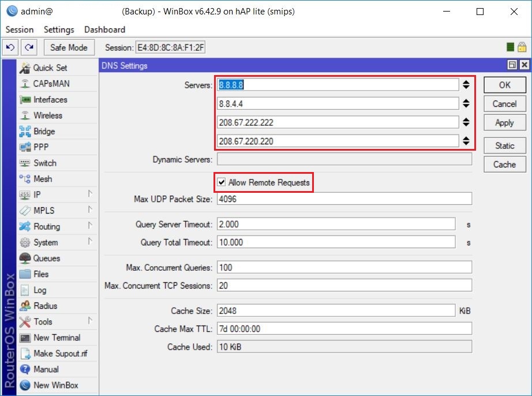The image size is (532, 396).
Task: Click the Cache Max TTL field
Action: [x=344, y=328]
